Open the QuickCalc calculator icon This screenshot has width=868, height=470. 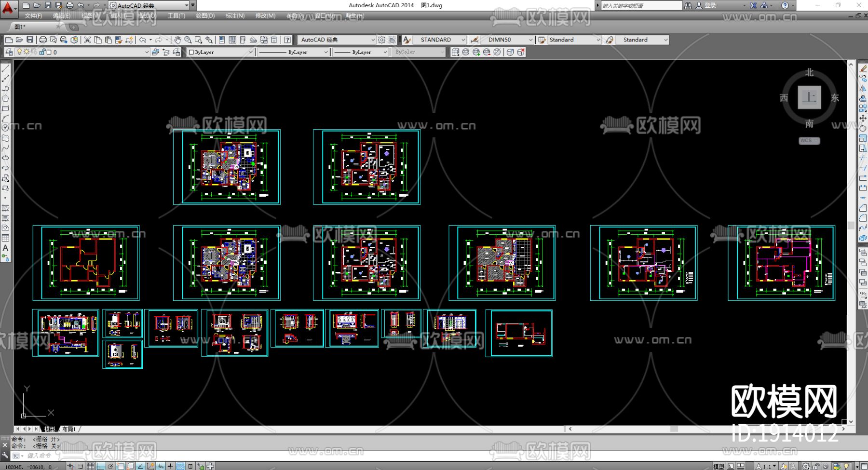pos(274,40)
